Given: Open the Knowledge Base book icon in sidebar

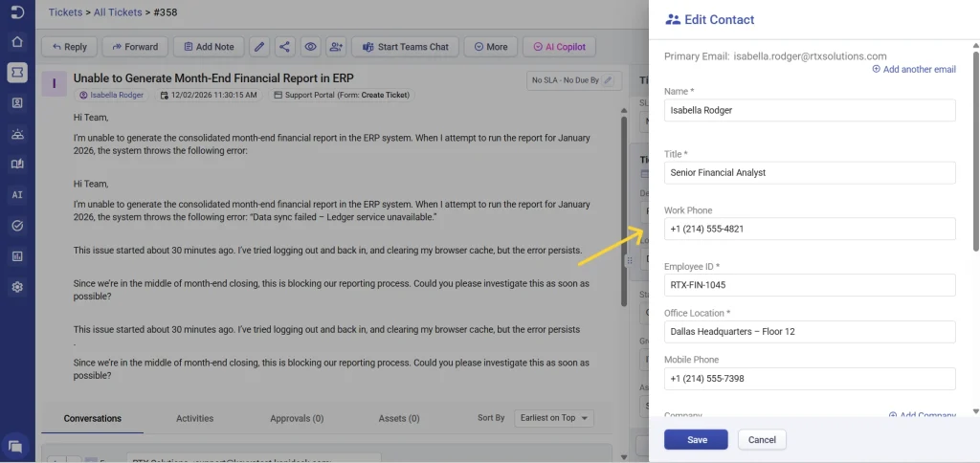Looking at the screenshot, I should click(x=17, y=165).
